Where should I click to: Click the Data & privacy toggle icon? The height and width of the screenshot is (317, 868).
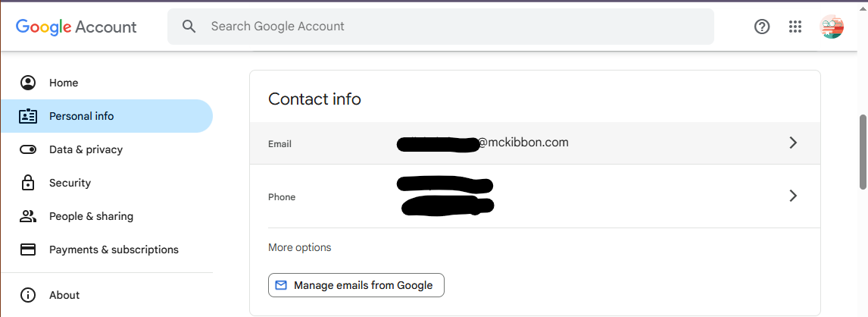click(28, 149)
